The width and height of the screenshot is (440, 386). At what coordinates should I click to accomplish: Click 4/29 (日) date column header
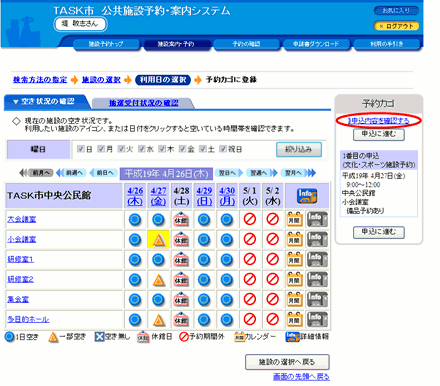(204, 196)
